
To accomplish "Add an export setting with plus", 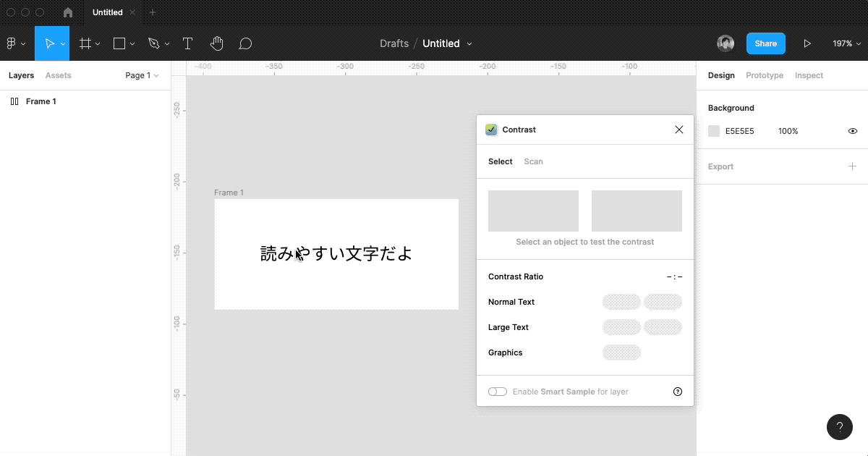I will click(852, 166).
